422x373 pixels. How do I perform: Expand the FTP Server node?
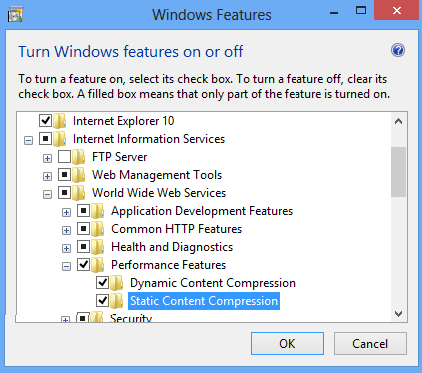tap(48, 158)
